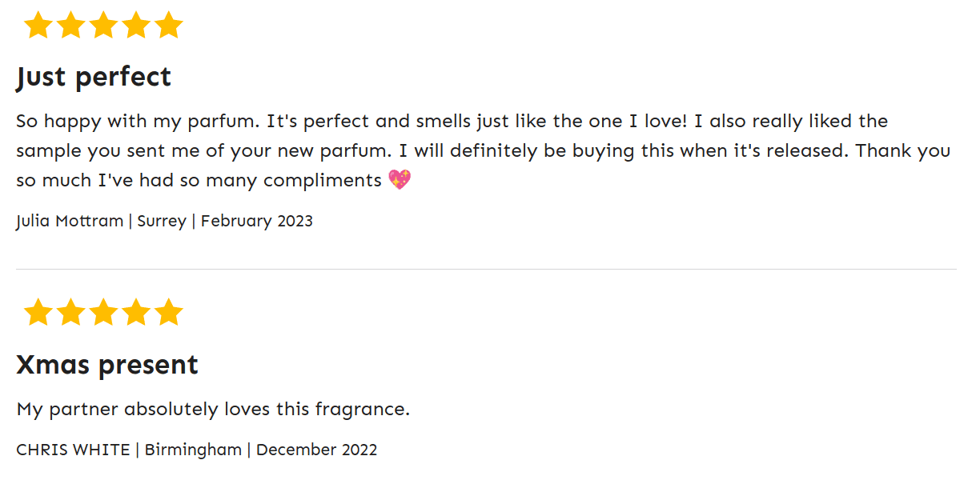This screenshot has width=980, height=492.
Task: Click the sparkling heart emoji
Action: click(399, 180)
